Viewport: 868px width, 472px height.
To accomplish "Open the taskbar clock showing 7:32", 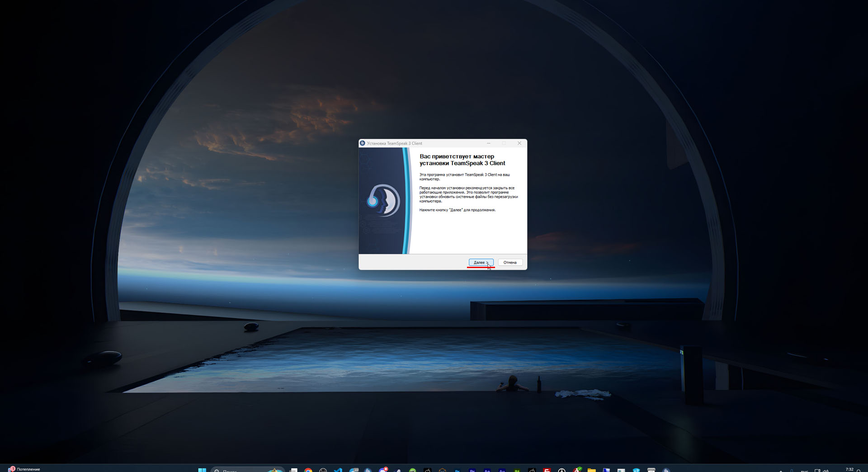I will point(849,469).
